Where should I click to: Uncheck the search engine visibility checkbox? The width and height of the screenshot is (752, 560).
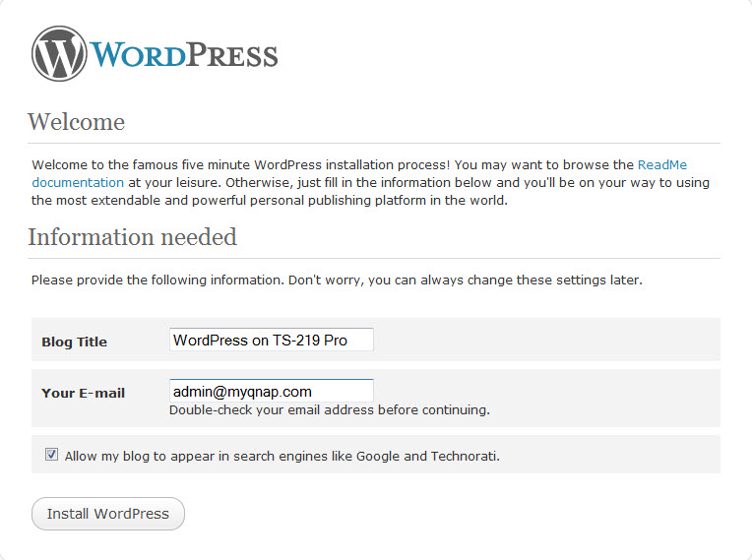[51, 455]
